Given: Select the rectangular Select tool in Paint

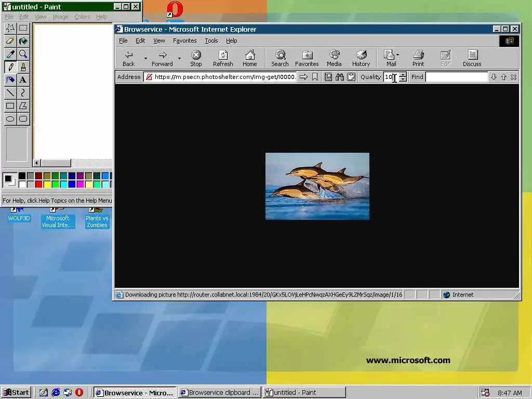Looking at the screenshot, I should point(23,28).
